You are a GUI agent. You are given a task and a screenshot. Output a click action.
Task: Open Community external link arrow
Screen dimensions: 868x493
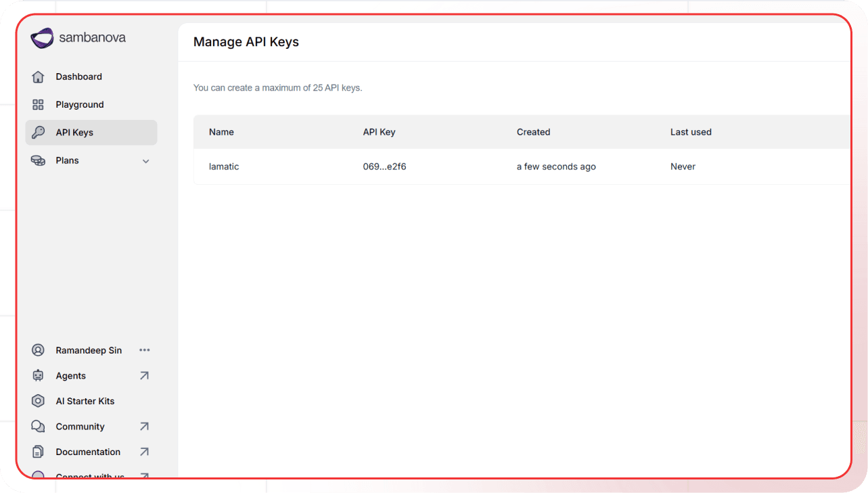(144, 427)
